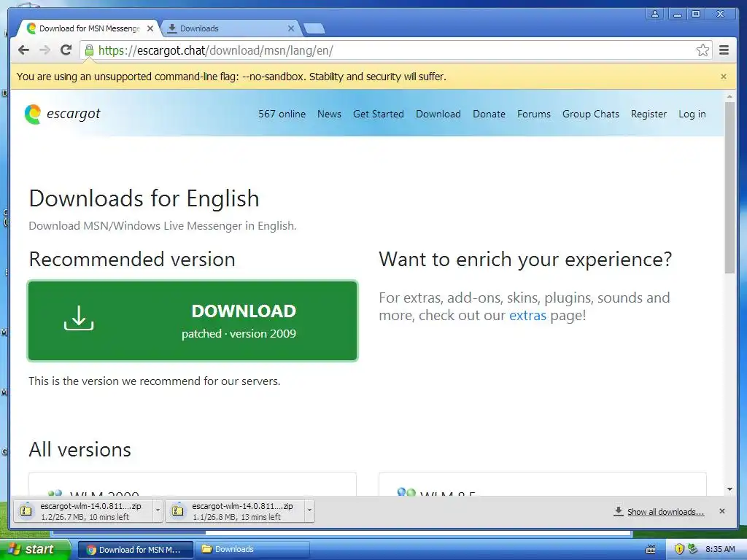The width and height of the screenshot is (747, 560).
Task: Close the Downloads browser tab
Action: [291, 28]
